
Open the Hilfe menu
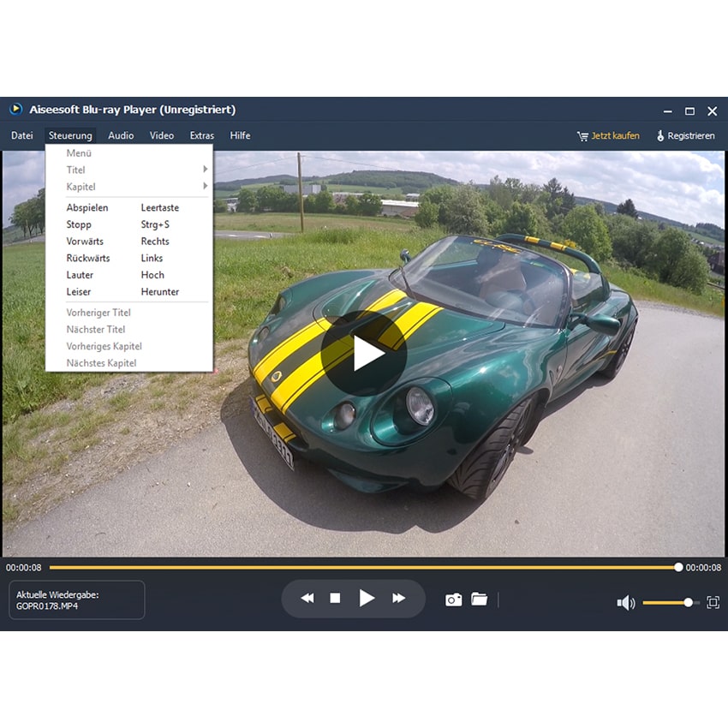[x=240, y=135]
